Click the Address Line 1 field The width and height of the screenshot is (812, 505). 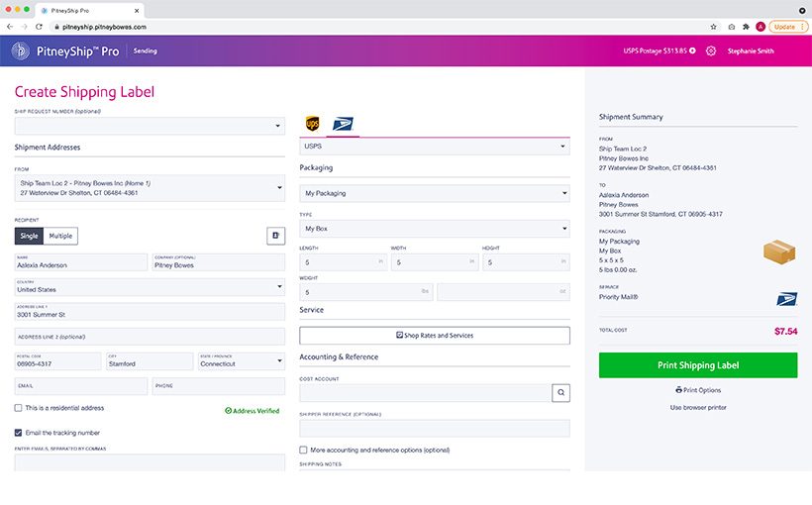[150, 312]
